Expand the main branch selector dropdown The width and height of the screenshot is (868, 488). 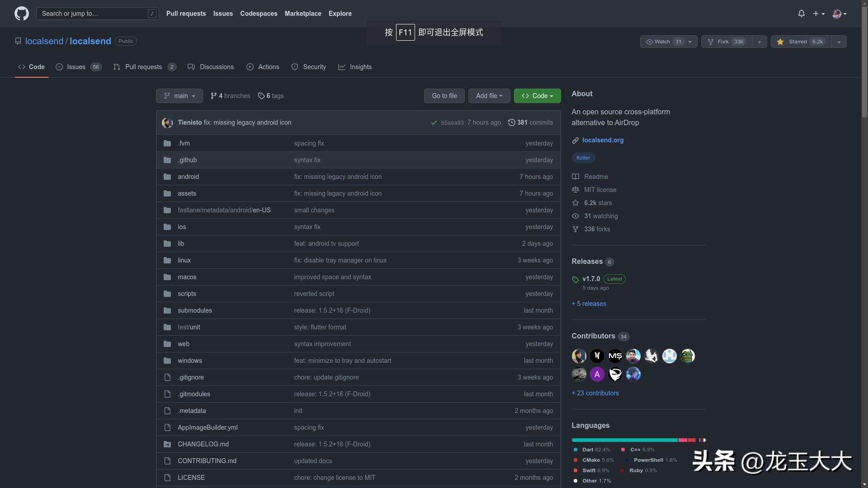tap(179, 96)
